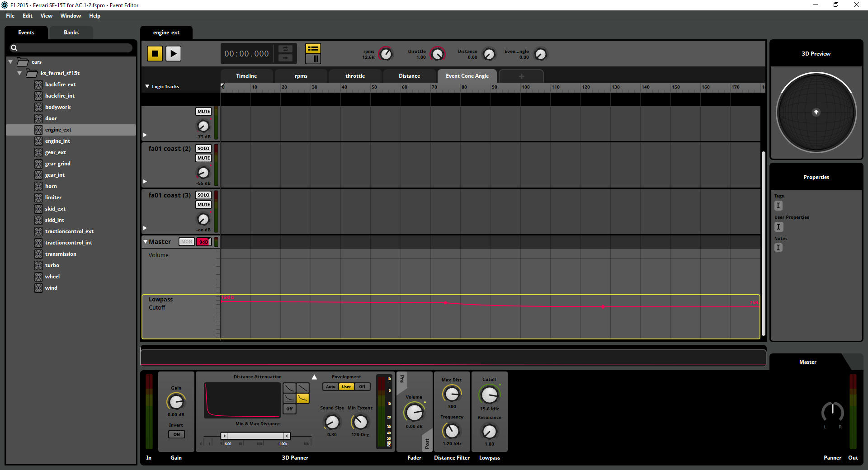The height and width of the screenshot is (470, 868).
Task: Open the Window menu
Action: [71, 16]
